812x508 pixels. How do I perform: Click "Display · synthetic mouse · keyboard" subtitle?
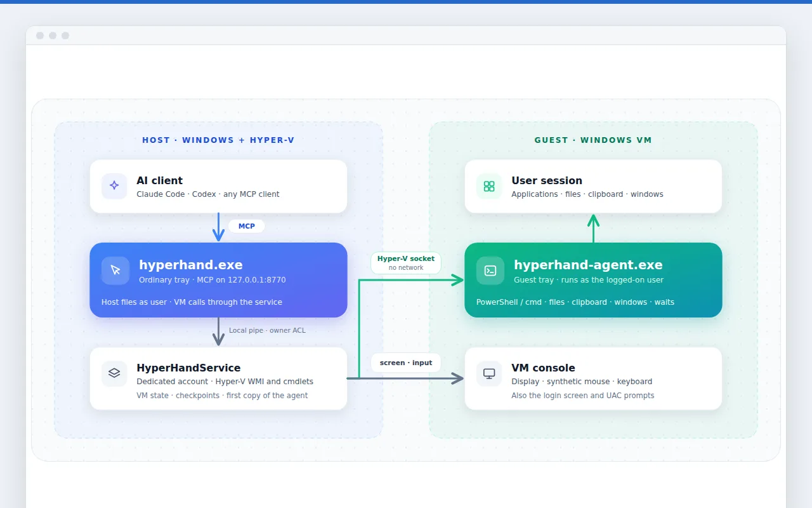click(582, 382)
